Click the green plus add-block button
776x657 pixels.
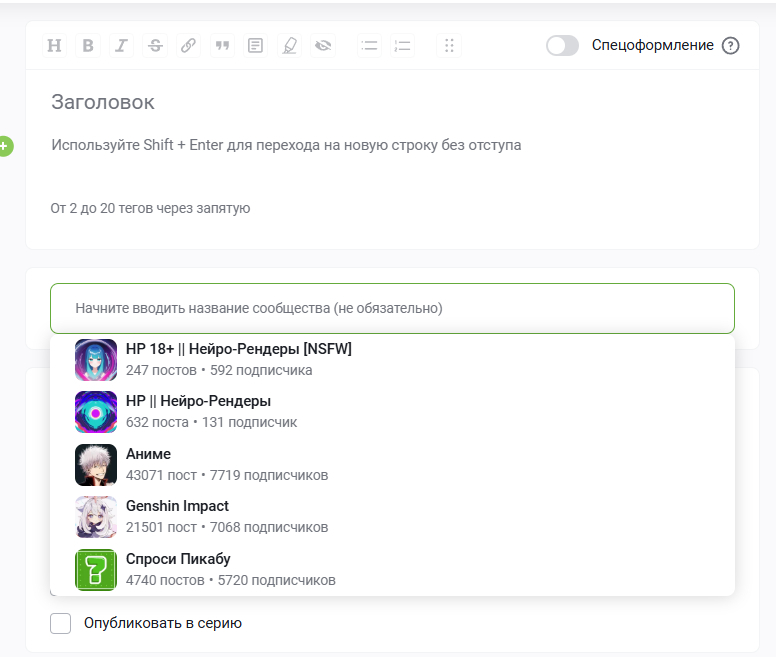(x=5, y=146)
